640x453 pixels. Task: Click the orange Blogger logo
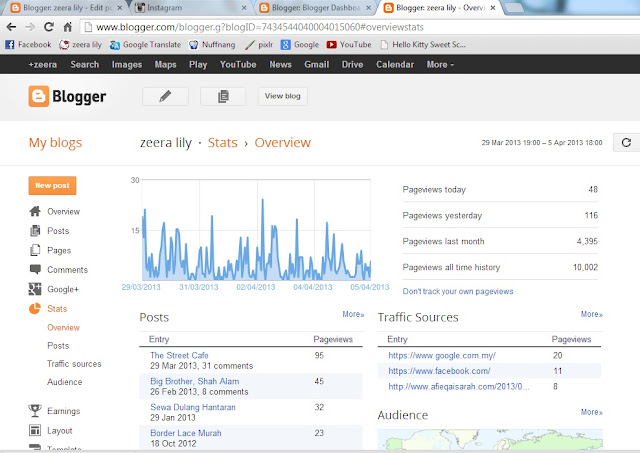[67, 96]
